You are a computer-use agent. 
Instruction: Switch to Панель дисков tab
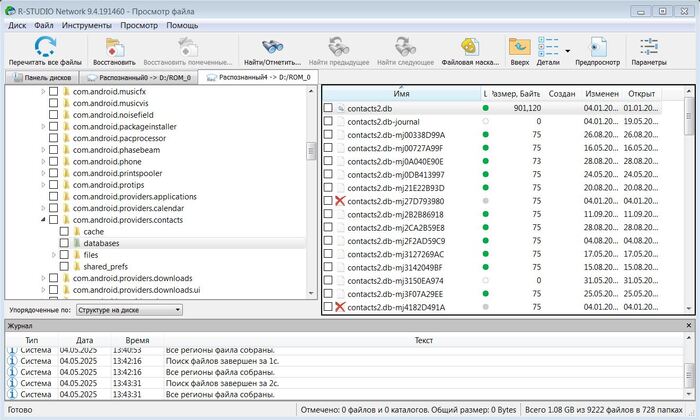click(x=42, y=78)
